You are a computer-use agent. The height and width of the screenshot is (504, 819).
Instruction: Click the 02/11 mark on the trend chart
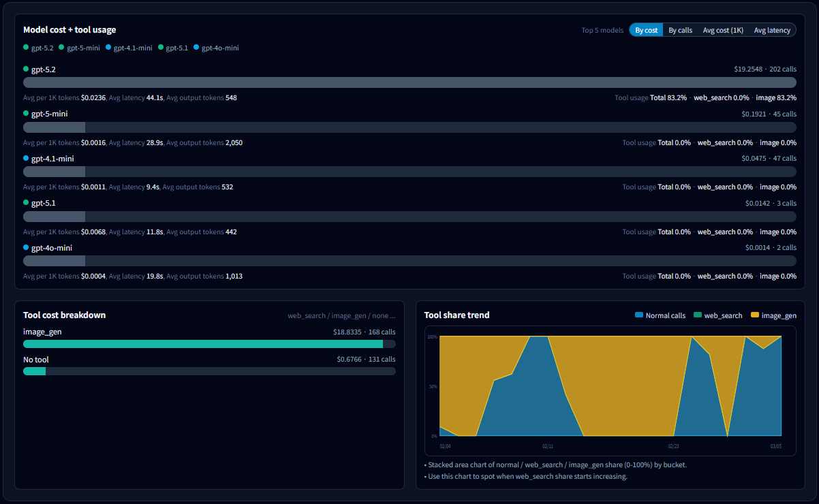pos(547,446)
